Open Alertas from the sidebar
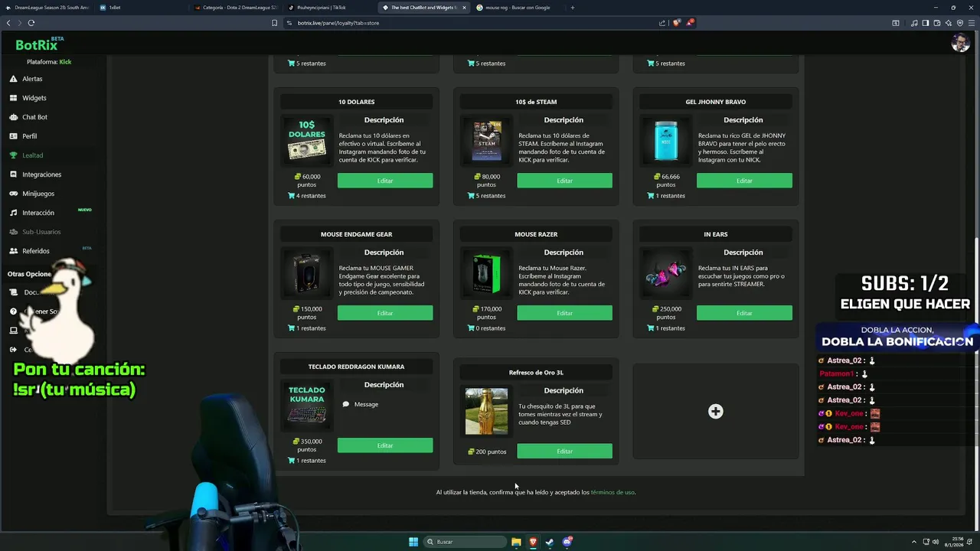This screenshot has width=980, height=551. [32, 79]
